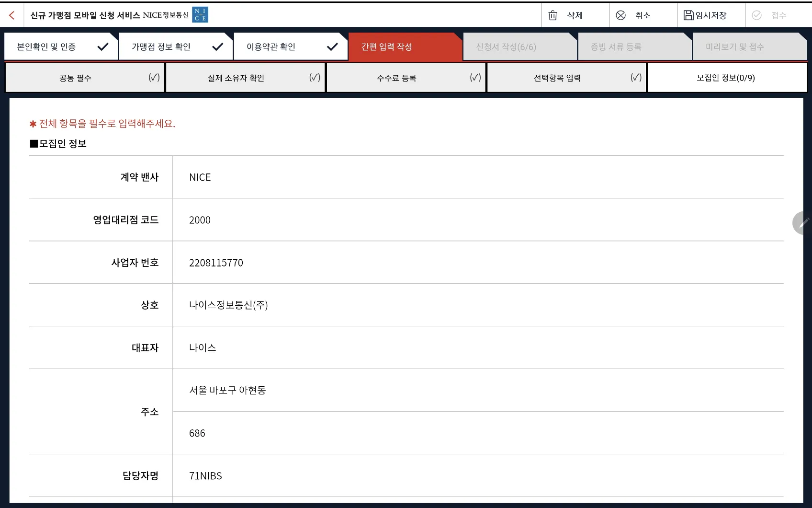The image size is (812, 508).
Task: Switch to the 실제 소유자 확인 sub-tab
Action: click(x=245, y=78)
